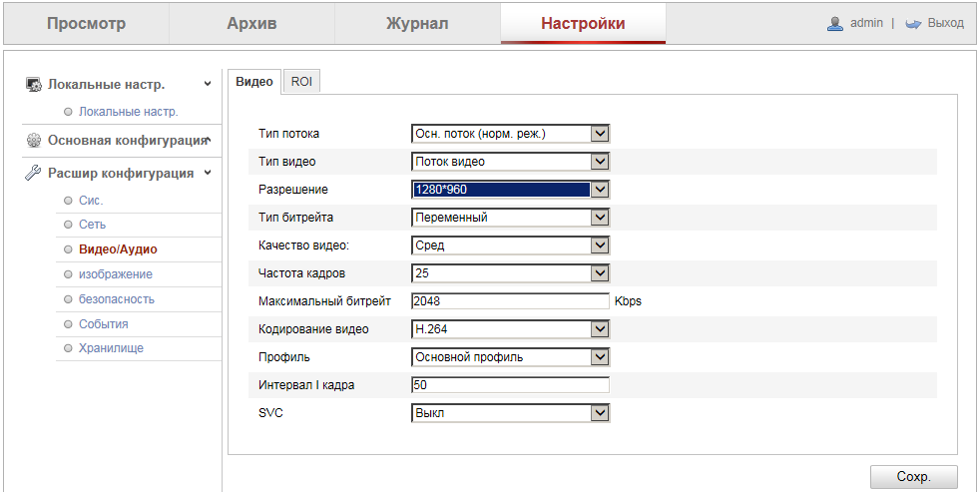Click the Выход logout link
Screen dimensions: 980x492
946,23
